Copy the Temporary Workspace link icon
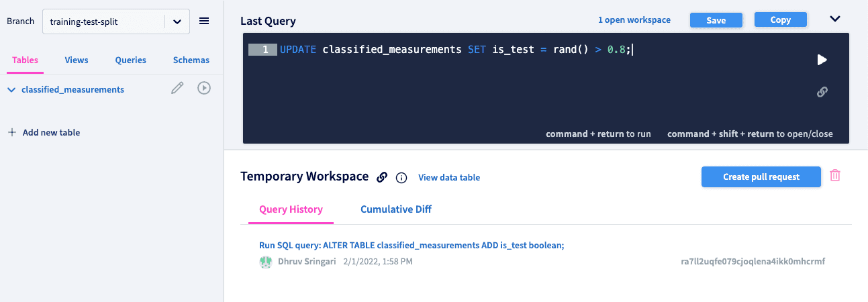 (382, 177)
